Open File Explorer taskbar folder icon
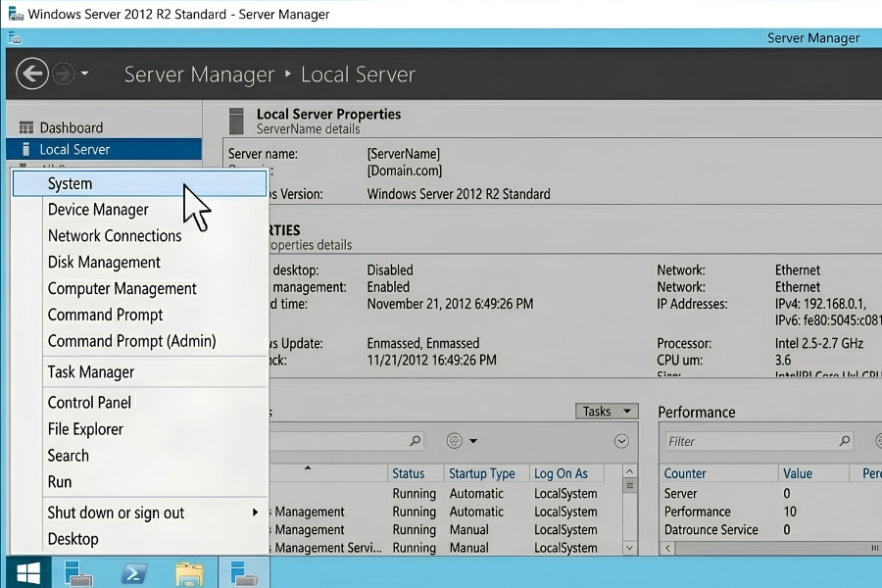Viewport: 882px width, 588px height. click(x=189, y=574)
